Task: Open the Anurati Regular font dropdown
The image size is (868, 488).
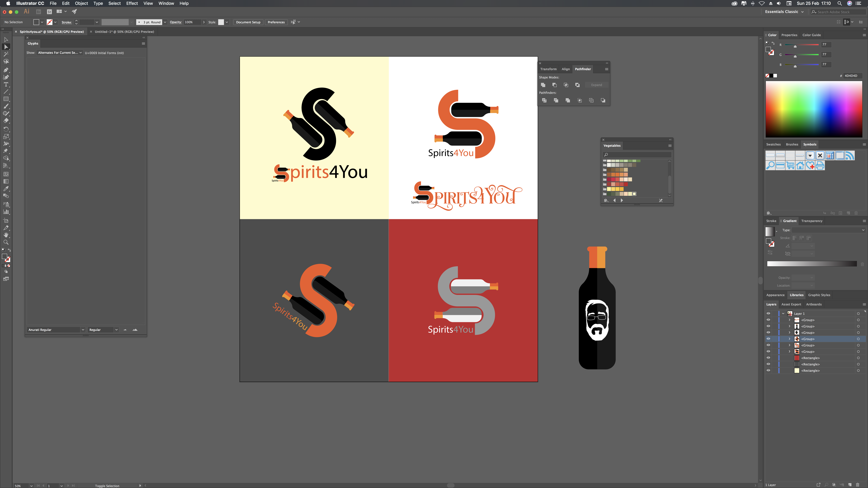Action: coord(83,330)
